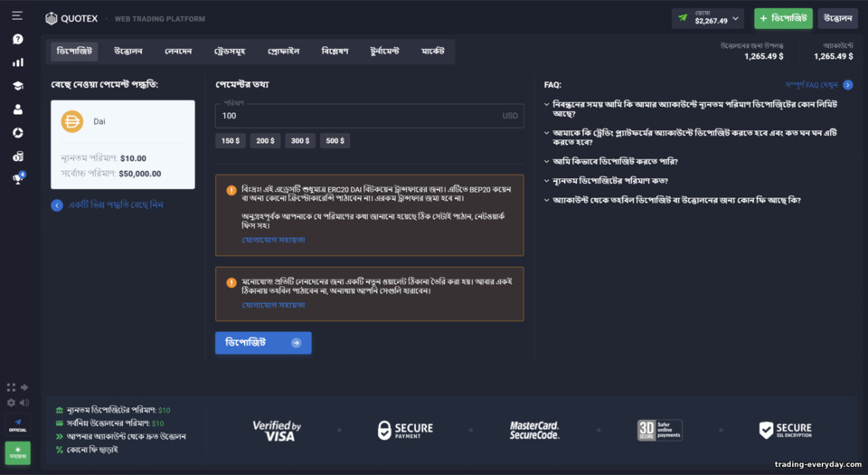The height and width of the screenshot is (475, 868).
Task: Click the green bank icon in the footer info list
Action: pos(60,410)
